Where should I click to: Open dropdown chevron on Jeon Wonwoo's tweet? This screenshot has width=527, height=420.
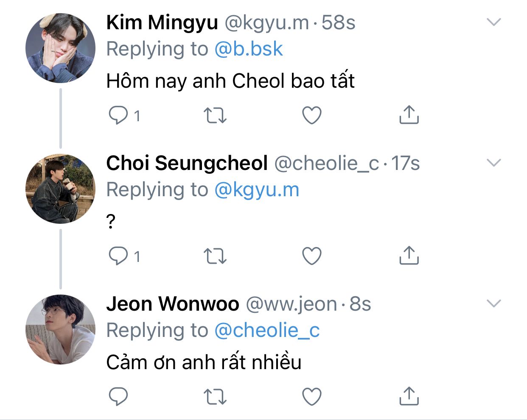pyautogui.click(x=494, y=303)
